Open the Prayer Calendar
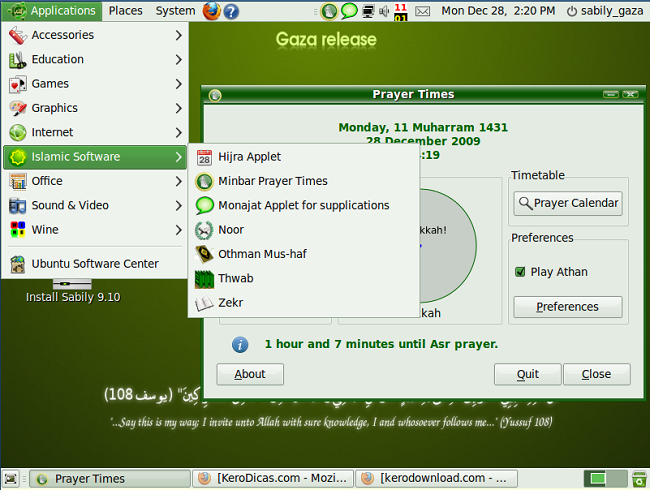Viewport: 650px width, 490px height. pos(568,203)
